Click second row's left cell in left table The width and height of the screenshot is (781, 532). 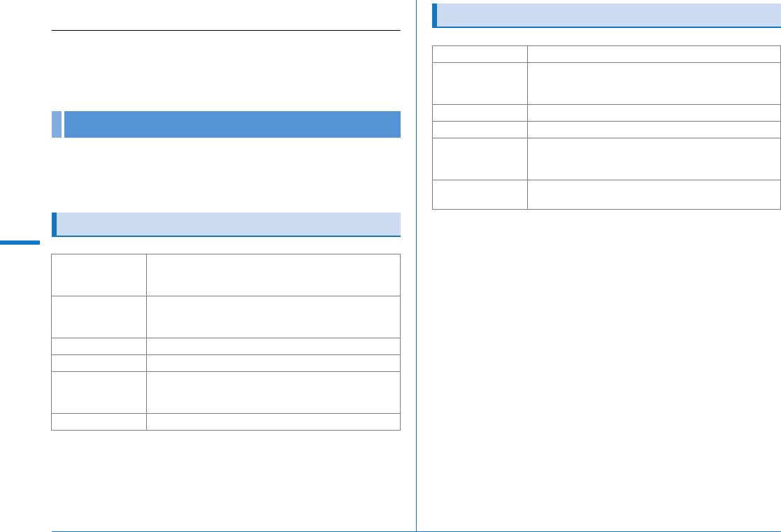pyautogui.click(x=99, y=317)
